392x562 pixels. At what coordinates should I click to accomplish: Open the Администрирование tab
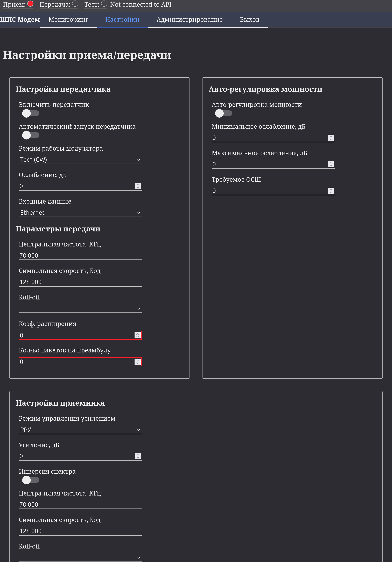[x=189, y=20]
